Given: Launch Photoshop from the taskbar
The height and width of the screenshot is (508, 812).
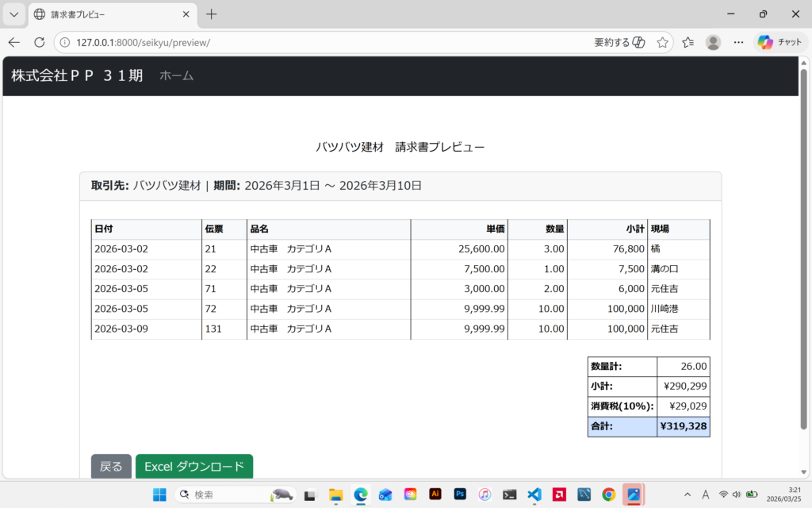Looking at the screenshot, I should pyautogui.click(x=460, y=495).
